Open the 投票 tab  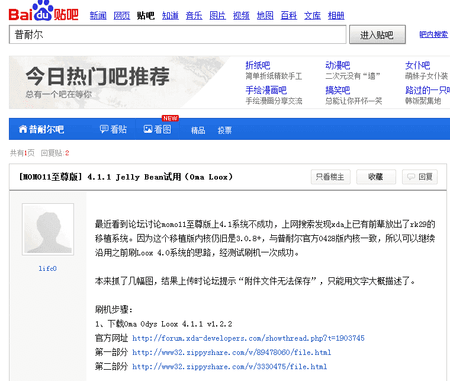[x=225, y=130]
